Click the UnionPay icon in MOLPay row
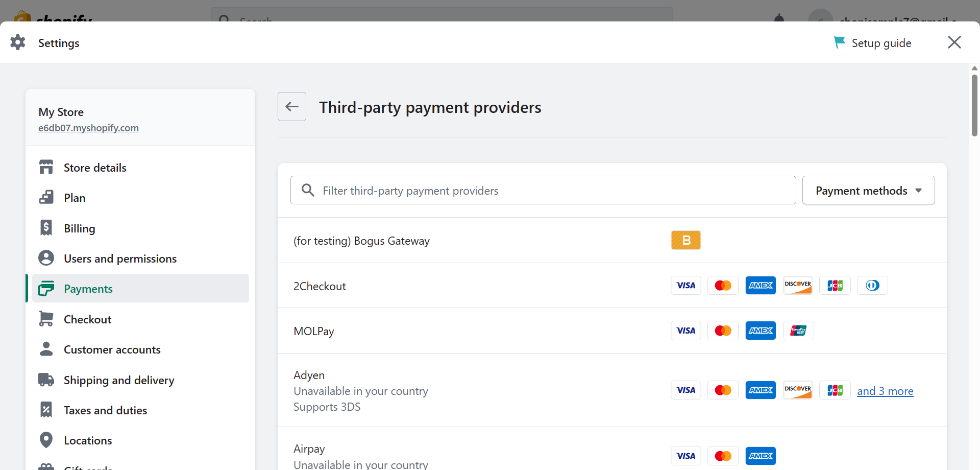The image size is (980, 470). [798, 331]
